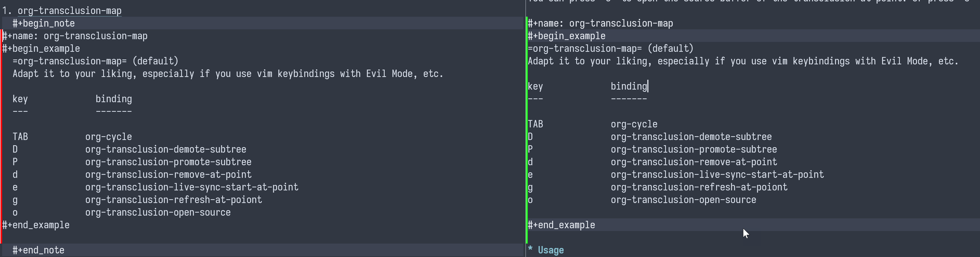Screen dimensions: 980x257
Task: Click "org-transclusion-promote-subtree" in the left pane
Action: pos(168,162)
